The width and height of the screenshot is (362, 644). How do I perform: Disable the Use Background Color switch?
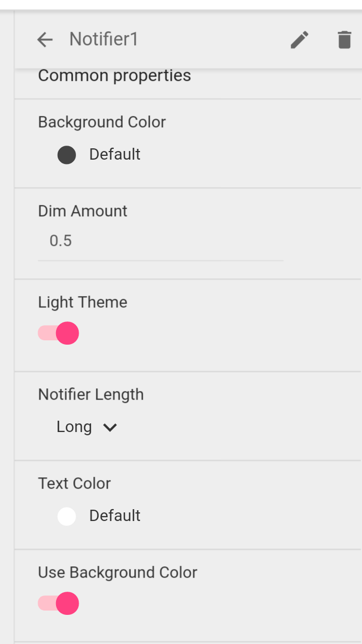point(59,604)
